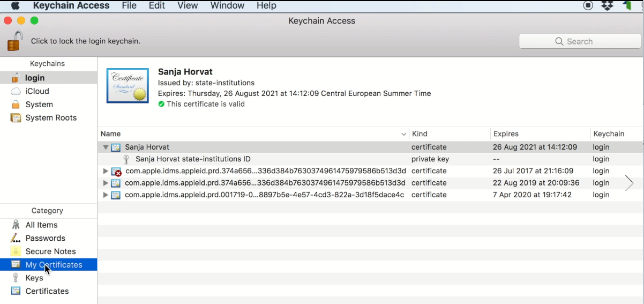Select the iCloud keychain cloud icon
The height and width of the screenshot is (304, 644).
(16, 91)
